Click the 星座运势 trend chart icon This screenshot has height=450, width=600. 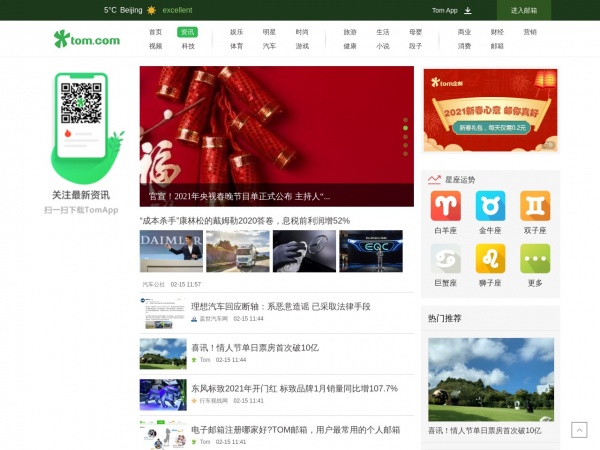(434, 179)
